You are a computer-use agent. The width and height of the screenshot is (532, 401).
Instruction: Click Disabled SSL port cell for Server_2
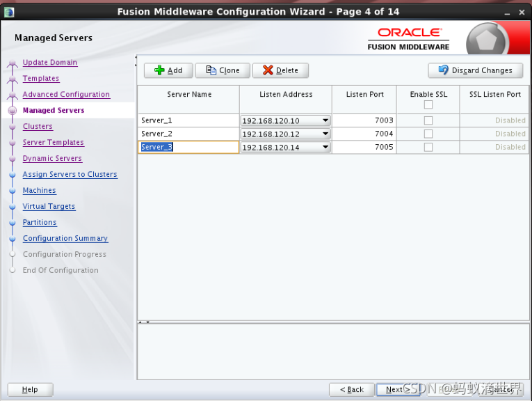coord(494,134)
